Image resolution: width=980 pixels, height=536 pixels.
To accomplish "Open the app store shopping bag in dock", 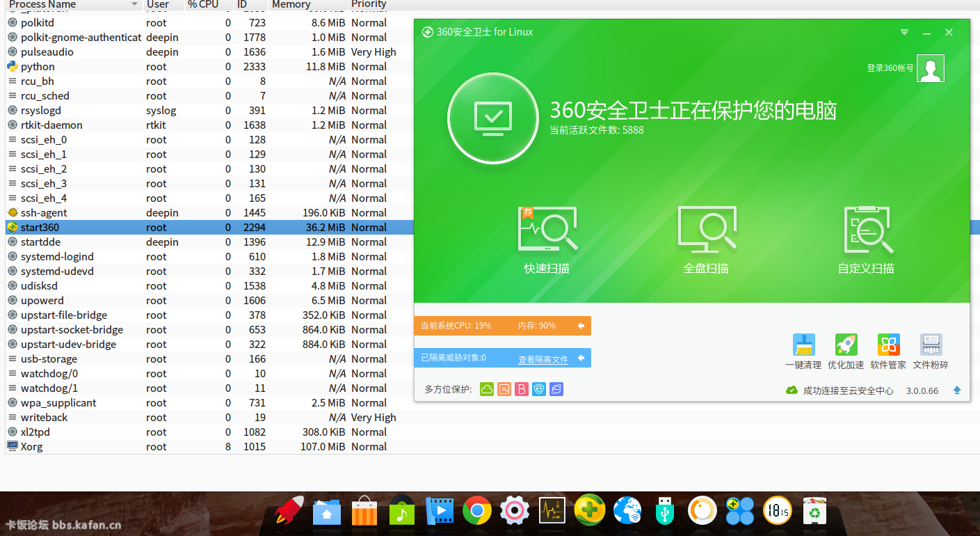I will [364, 512].
